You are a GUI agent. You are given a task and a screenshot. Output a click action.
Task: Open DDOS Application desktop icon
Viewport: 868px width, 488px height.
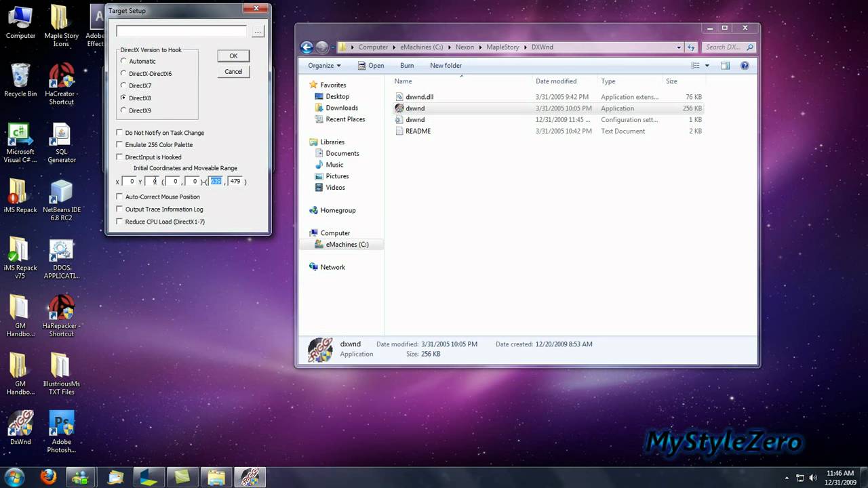(x=61, y=258)
